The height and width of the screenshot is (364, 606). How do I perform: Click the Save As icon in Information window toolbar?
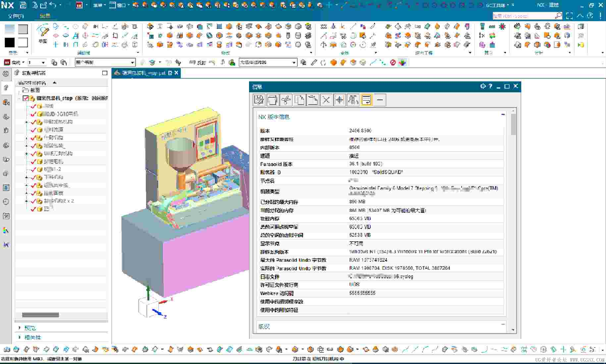[259, 100]
